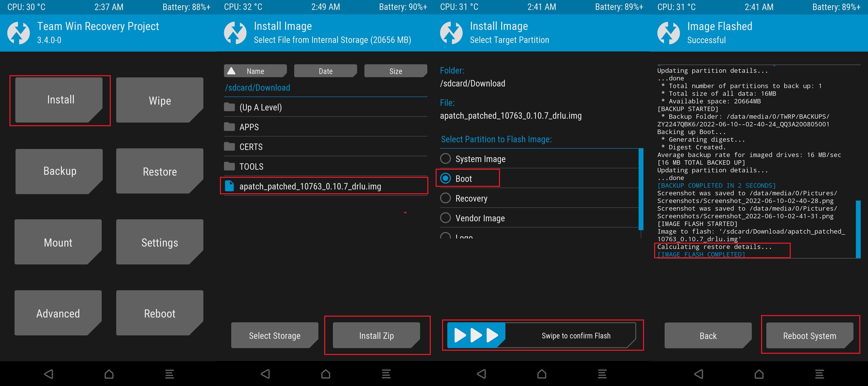Click the Up A Level folder icon
This screenshot has height=386, width=868.
(x=229, y=107)
